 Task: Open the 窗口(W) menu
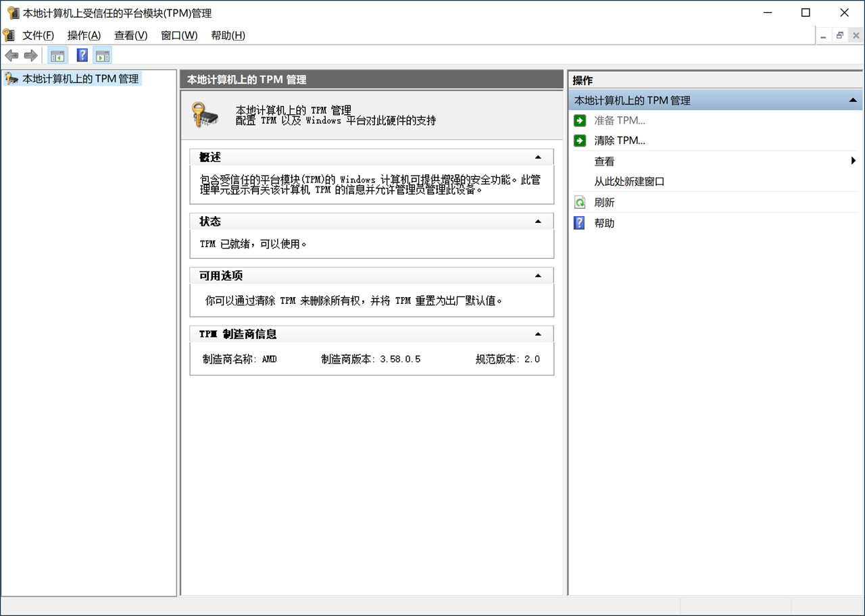(x=178, y=35)
